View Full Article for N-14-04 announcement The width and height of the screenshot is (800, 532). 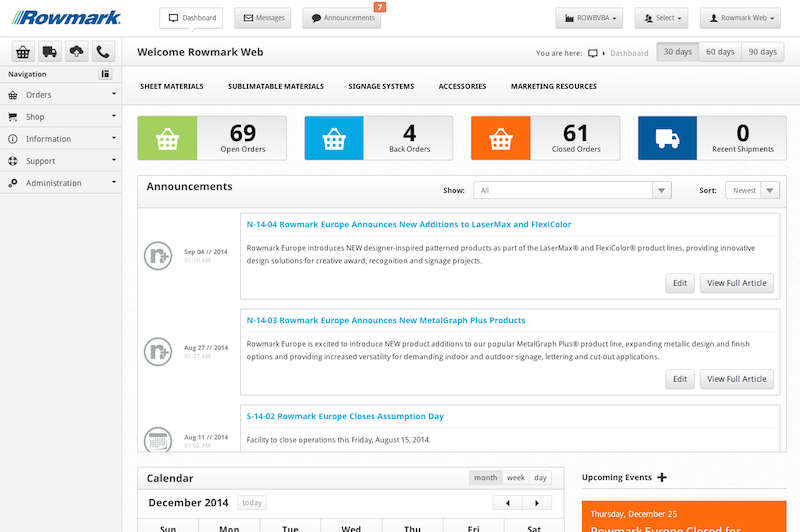point(737,283)
